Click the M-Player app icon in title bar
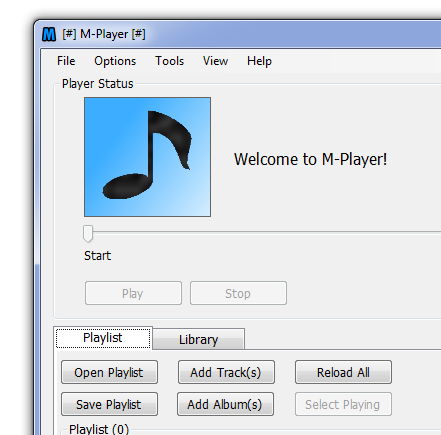This screenshot has width=441, height=435. pyautogui.click(x=49, y=34)
